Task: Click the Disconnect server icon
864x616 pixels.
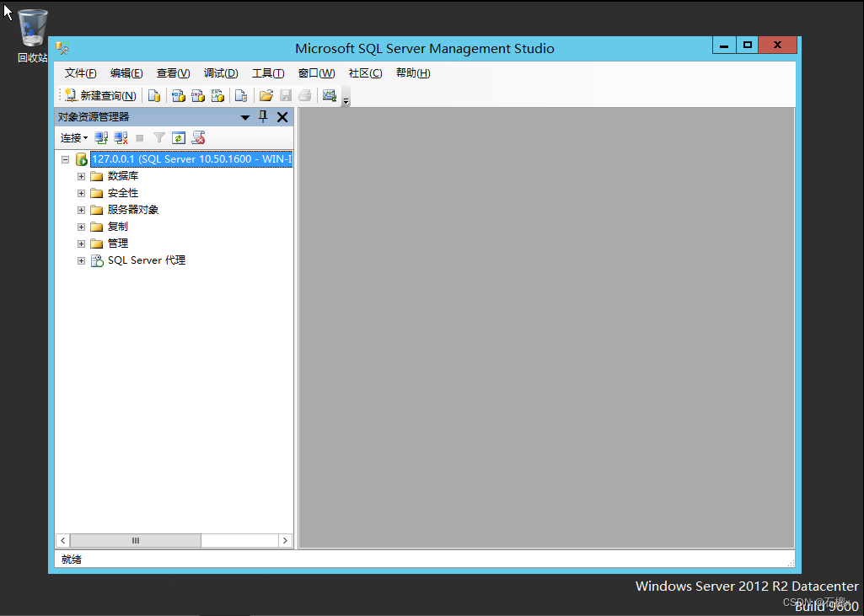Action: point(121,137)
